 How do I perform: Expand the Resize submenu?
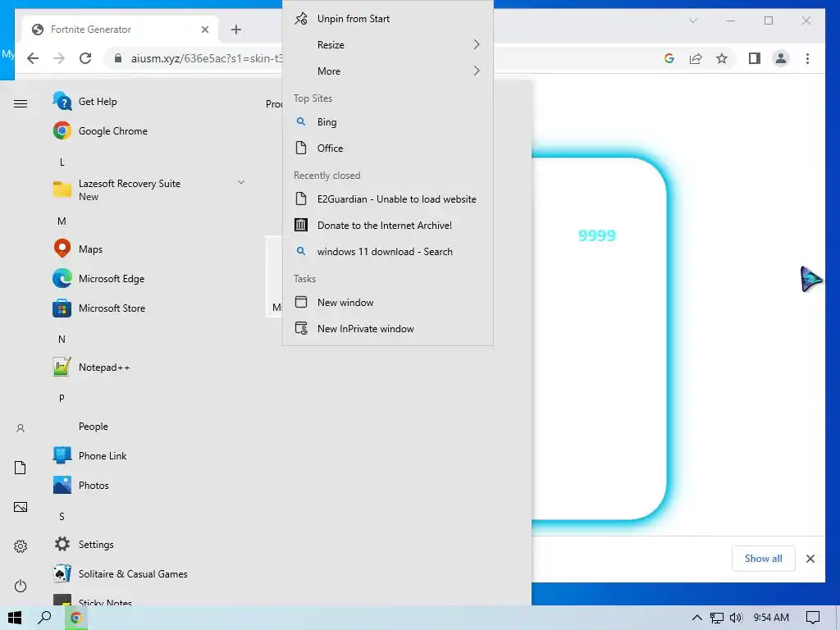[x=387, y=45]
